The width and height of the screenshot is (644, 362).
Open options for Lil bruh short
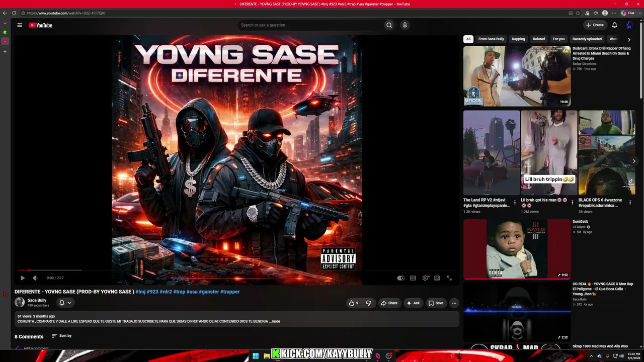click(x=572, y=203)
